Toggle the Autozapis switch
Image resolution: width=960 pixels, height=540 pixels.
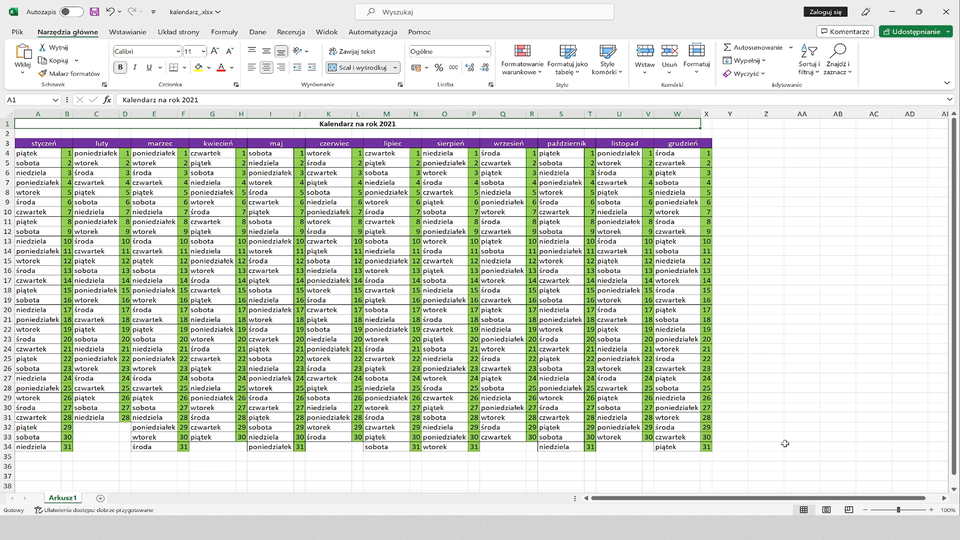(x=71, y=12)
